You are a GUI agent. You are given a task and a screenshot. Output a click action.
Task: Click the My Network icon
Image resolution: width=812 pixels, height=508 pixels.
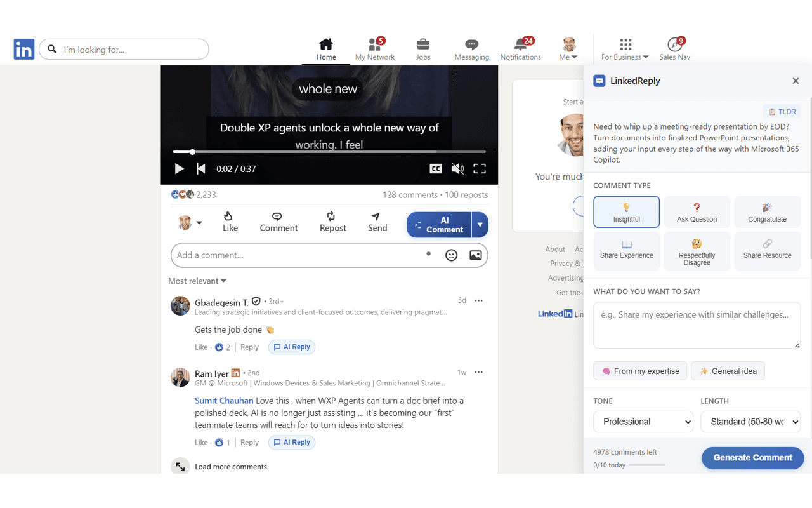point(375,48)
